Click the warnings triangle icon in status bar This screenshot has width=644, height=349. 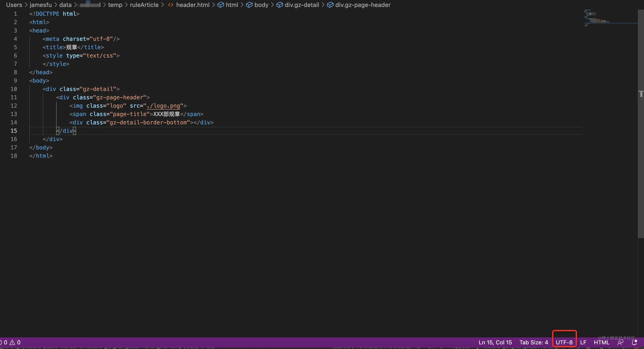[12, 342]
